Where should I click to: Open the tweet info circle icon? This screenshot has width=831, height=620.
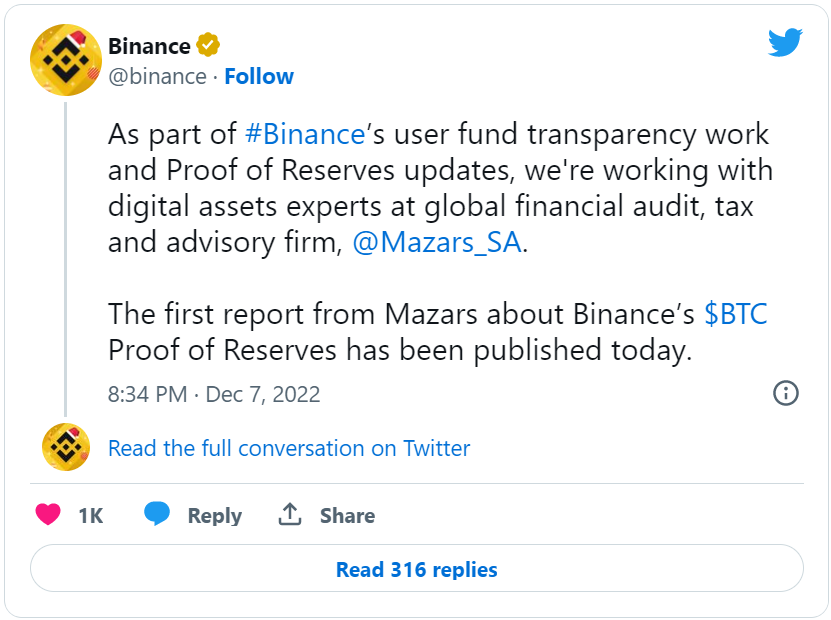pyautogui.click(x=786, y=393)
